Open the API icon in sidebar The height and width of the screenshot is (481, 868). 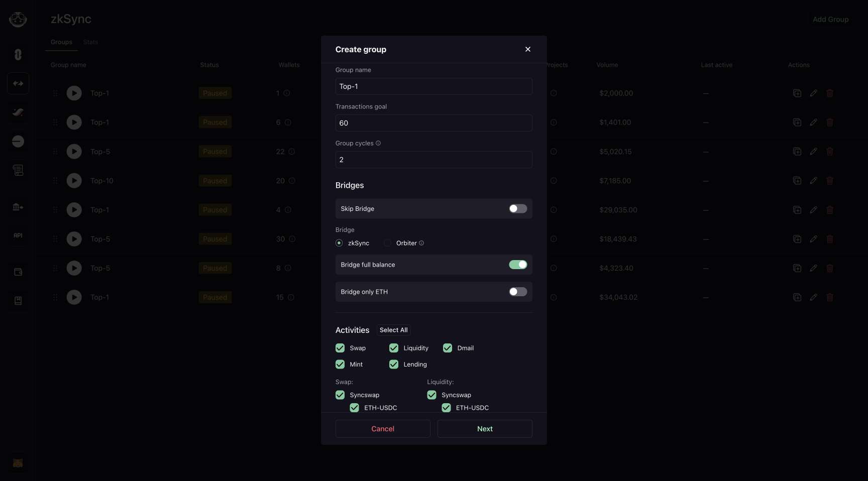[18, 235]
